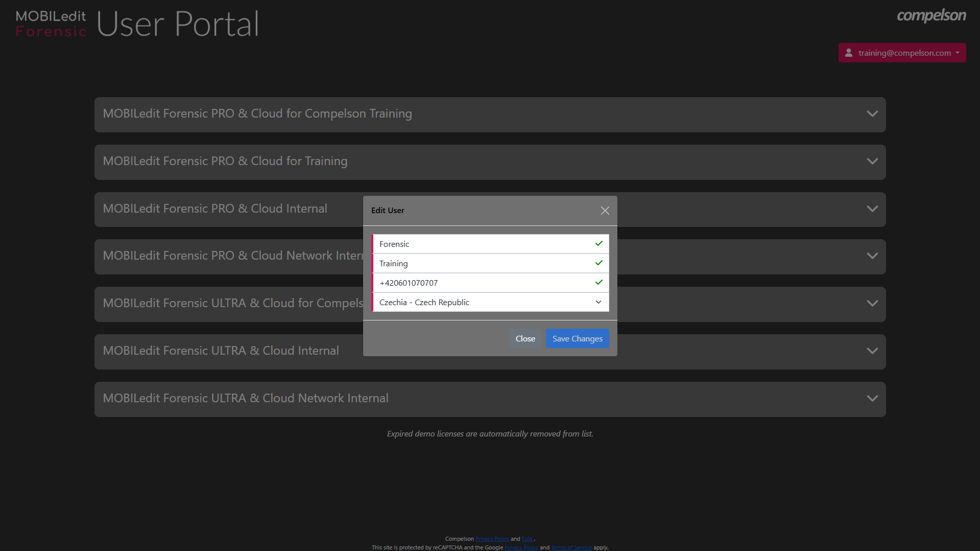Click the compelson logo

931,15
